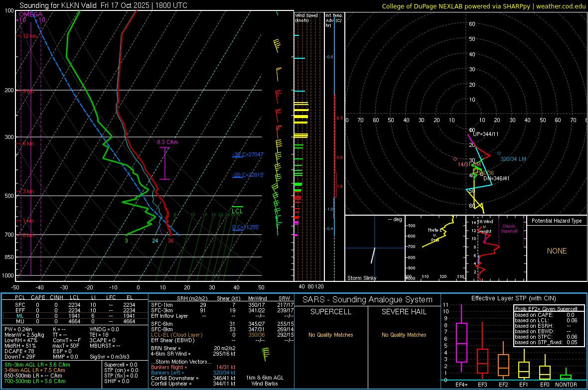Viewport: 588px width, 390px height.
Task: Click the orange "NONE" hazard type value
Action: pyautogui.click(x=557, y=251)
